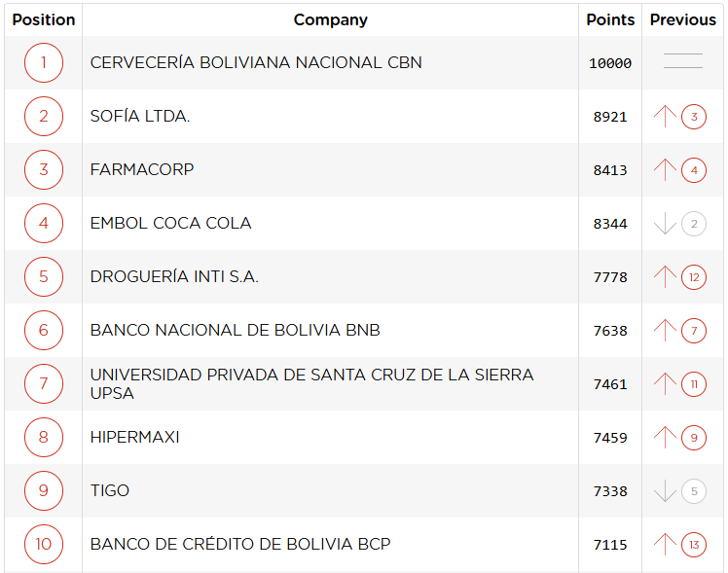Click the Points column header

[610, 19]
